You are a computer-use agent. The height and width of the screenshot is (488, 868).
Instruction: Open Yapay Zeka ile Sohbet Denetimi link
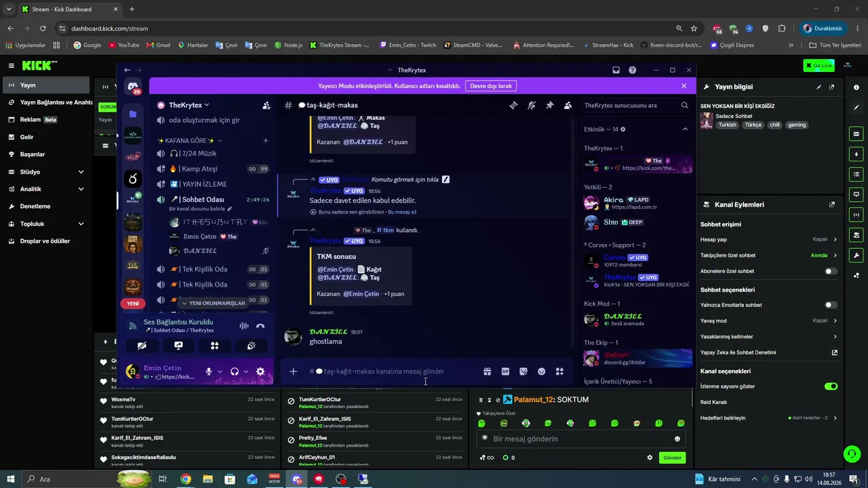(768, 352)
